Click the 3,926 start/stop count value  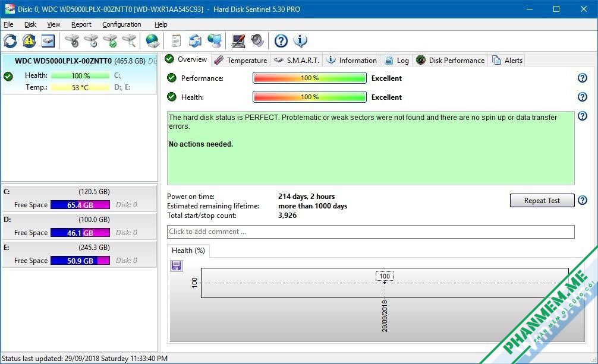[287, 216]
